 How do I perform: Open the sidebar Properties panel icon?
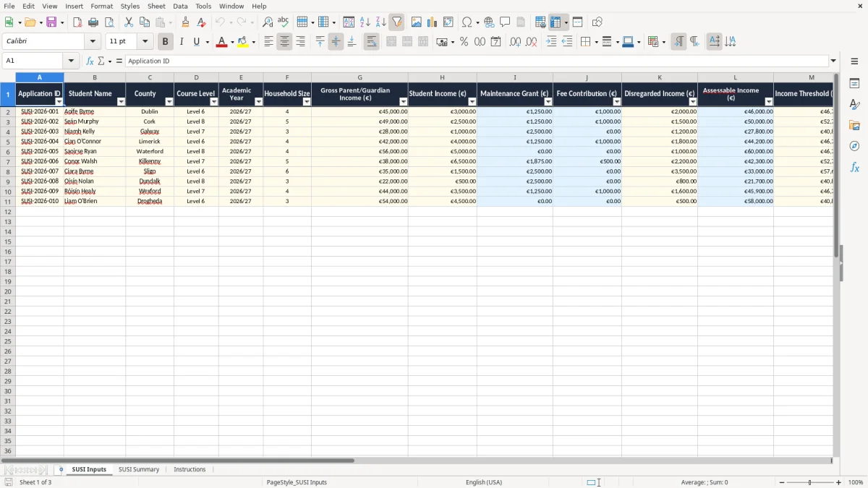854,83
